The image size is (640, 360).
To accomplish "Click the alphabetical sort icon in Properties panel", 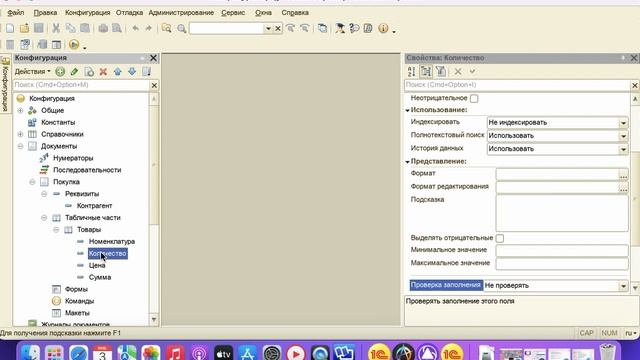I will pyautogui.click(x=411, y=72).
